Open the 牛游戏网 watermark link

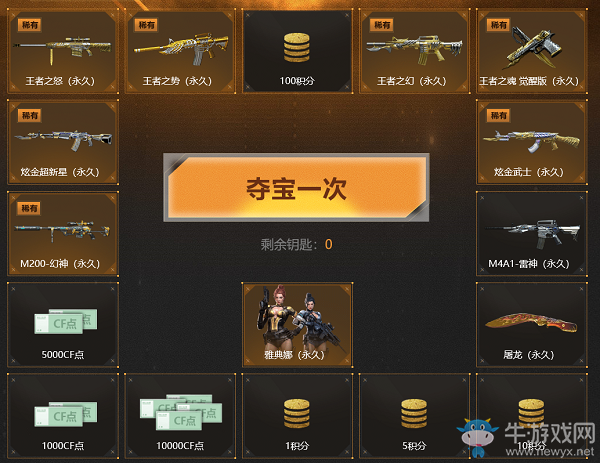click(527, 439)
